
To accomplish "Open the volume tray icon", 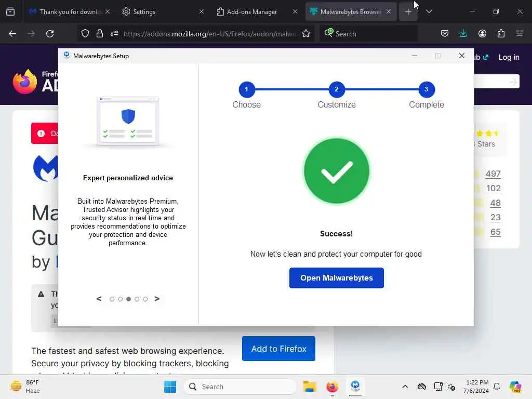I will pyautogui.click(x=451, y=387).
